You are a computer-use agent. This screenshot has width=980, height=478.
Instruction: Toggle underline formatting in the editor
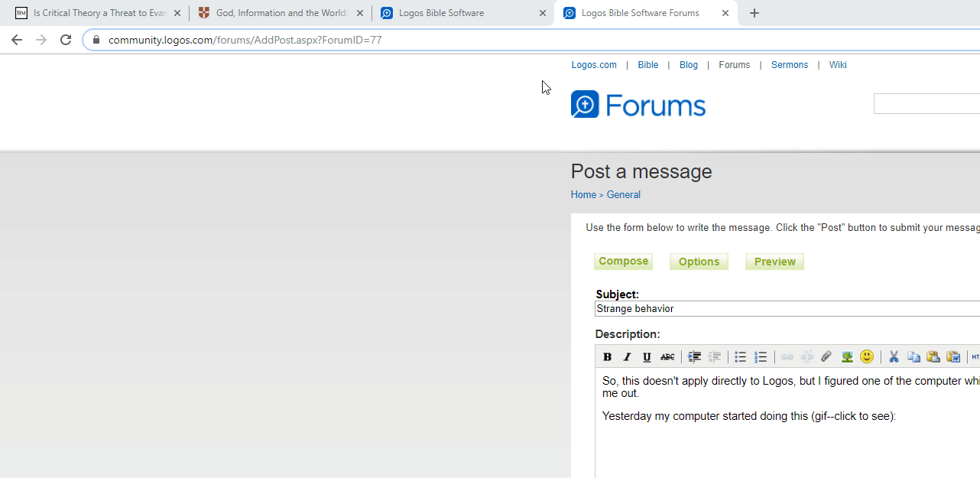tap(647, 357)
